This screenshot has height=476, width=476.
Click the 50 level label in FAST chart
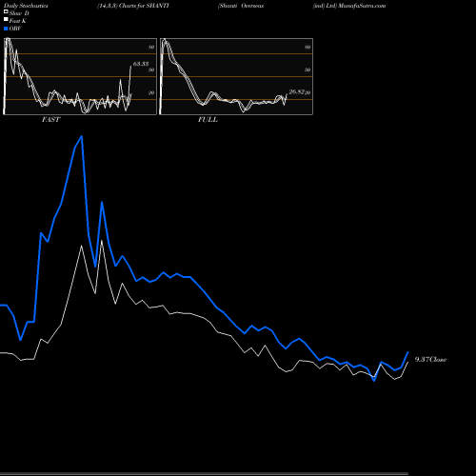151,69
